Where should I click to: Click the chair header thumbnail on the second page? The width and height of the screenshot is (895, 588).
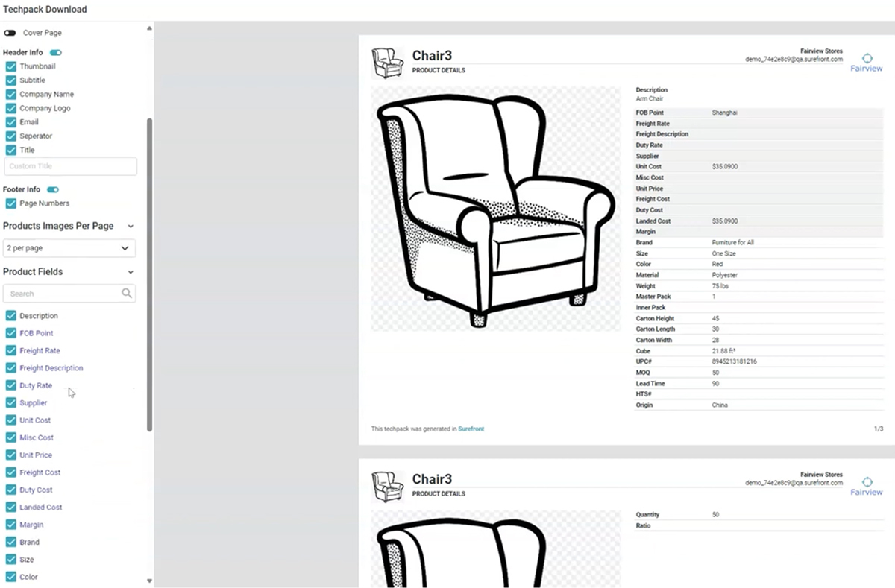coord(388,486)
